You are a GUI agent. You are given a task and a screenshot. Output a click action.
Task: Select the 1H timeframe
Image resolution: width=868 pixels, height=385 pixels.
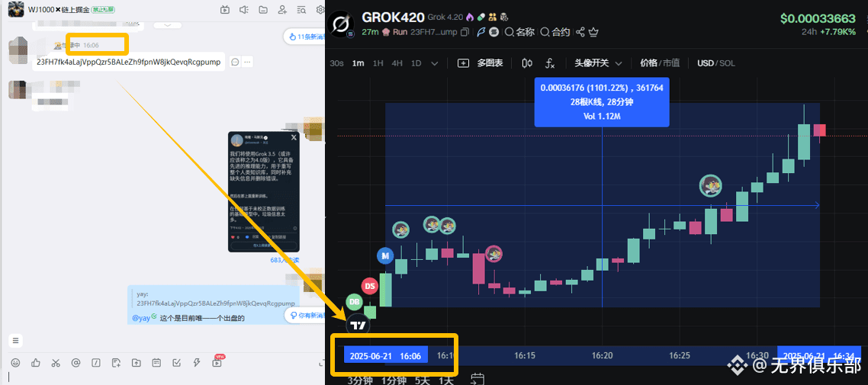pos(378,63)
